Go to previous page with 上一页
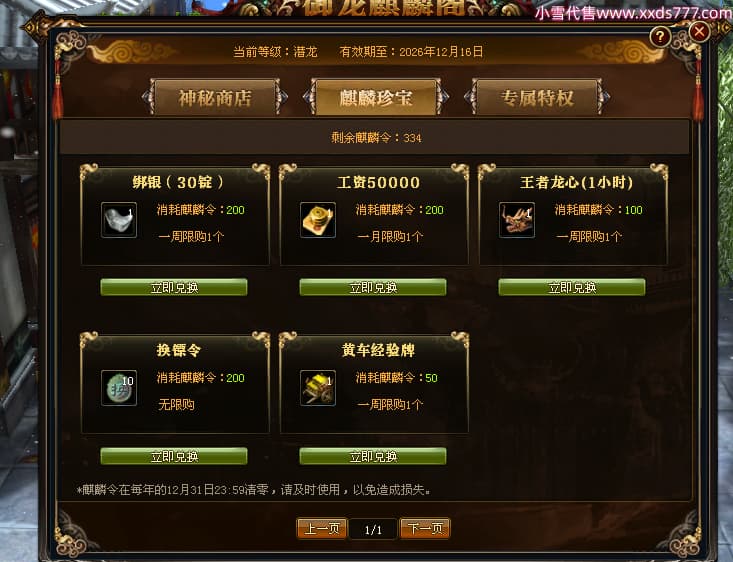The image size is (733, 562). pos(322,529)
